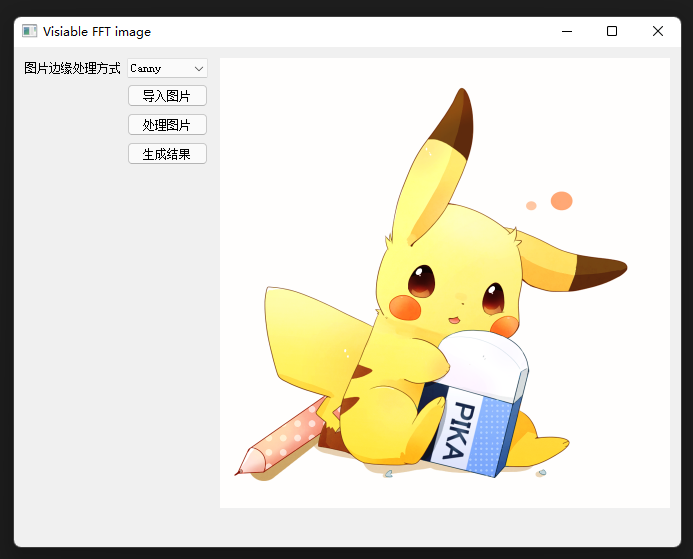The image size is (693, 559).
Task: Click the 导入图片 import image button
Action: (x=167, y=96)
